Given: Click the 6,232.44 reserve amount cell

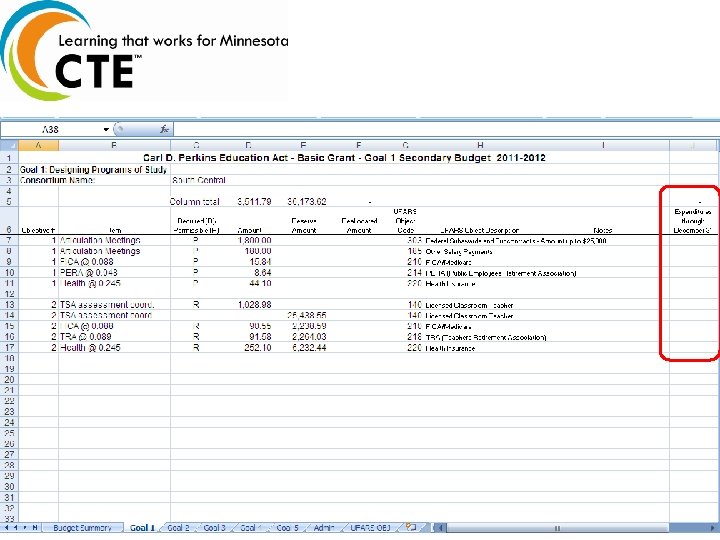Looking at the screenshot, I should pos(309,348).
